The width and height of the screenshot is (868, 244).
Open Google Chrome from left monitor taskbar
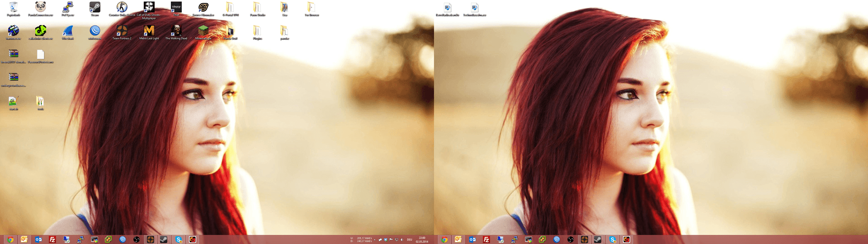point(10,239)
